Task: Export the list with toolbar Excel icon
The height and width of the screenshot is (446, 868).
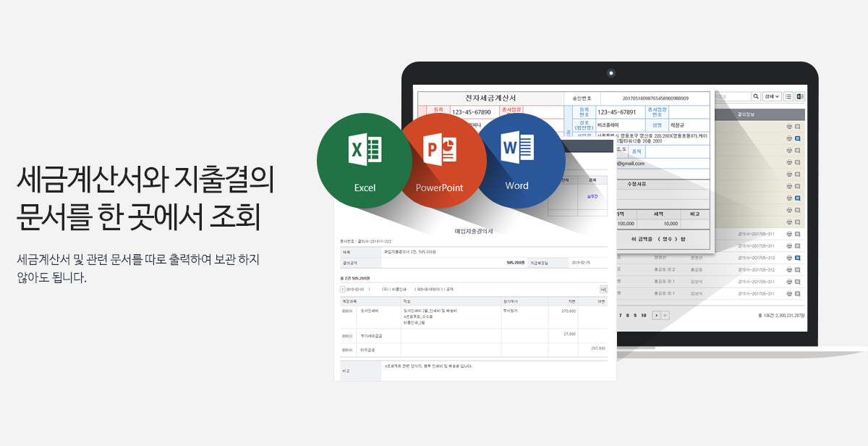Action: [x=800, y=96]
